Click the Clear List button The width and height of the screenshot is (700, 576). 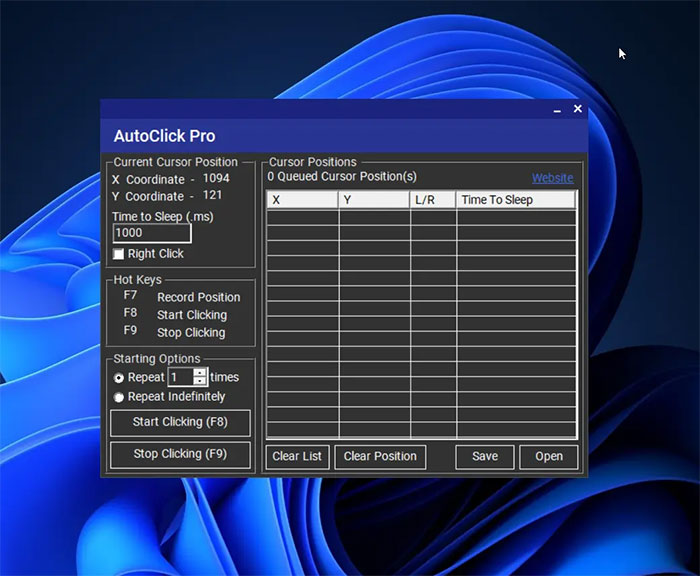297,456
